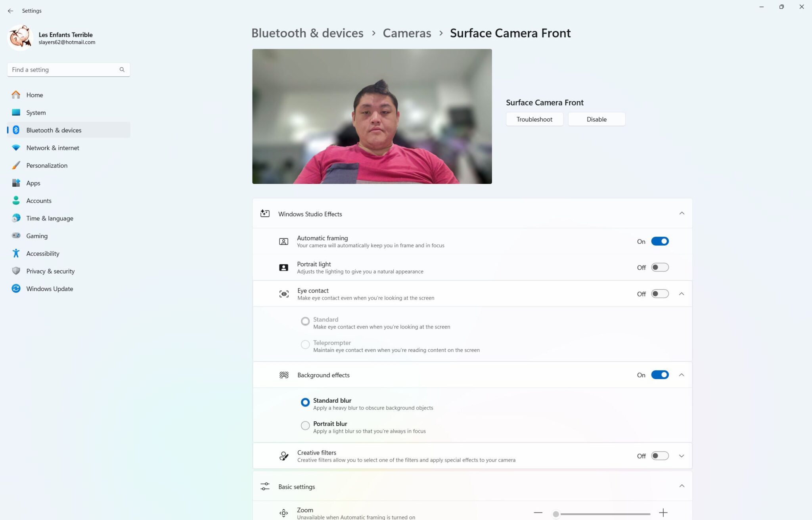Screen dimensions: 812x520
Task: Click the Zoom slider handle
Action: click(x=556, y=514)
